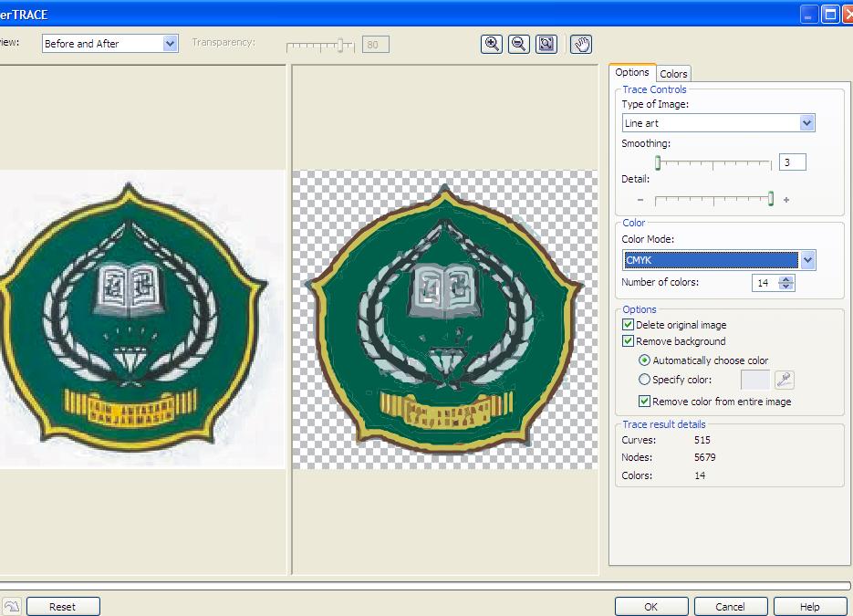Click the Specify color swatch box
This screenshot has height=616, width=853.
pos(755,380)
